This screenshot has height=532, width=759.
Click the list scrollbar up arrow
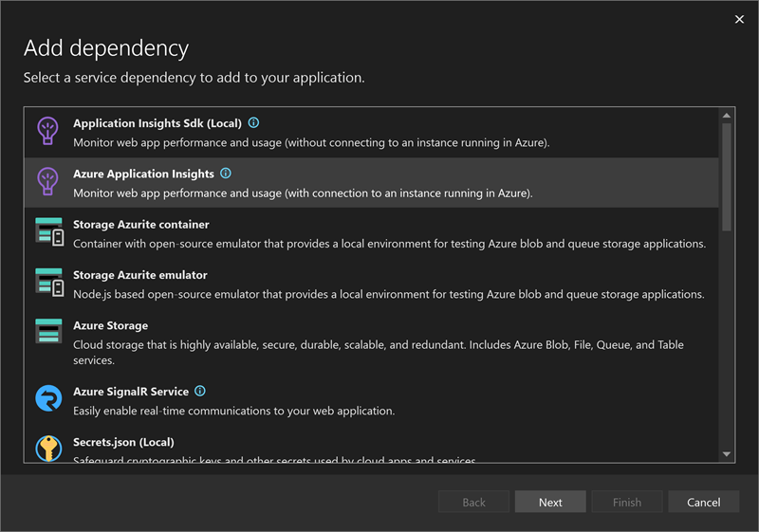[726, 116]
